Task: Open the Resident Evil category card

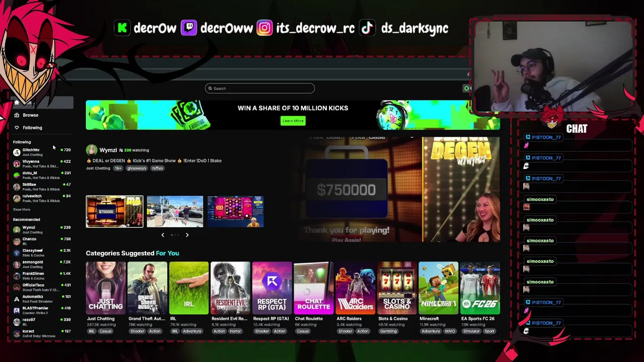Action: coord(230,288)
